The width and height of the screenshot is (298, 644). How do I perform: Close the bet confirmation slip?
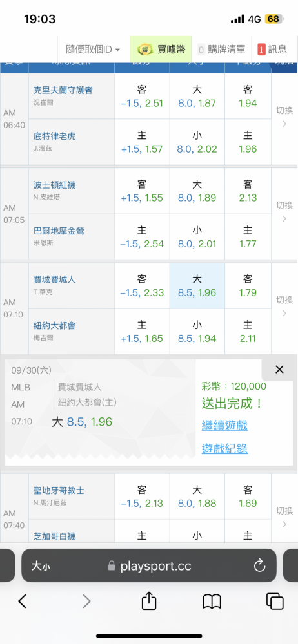[279, 370]
